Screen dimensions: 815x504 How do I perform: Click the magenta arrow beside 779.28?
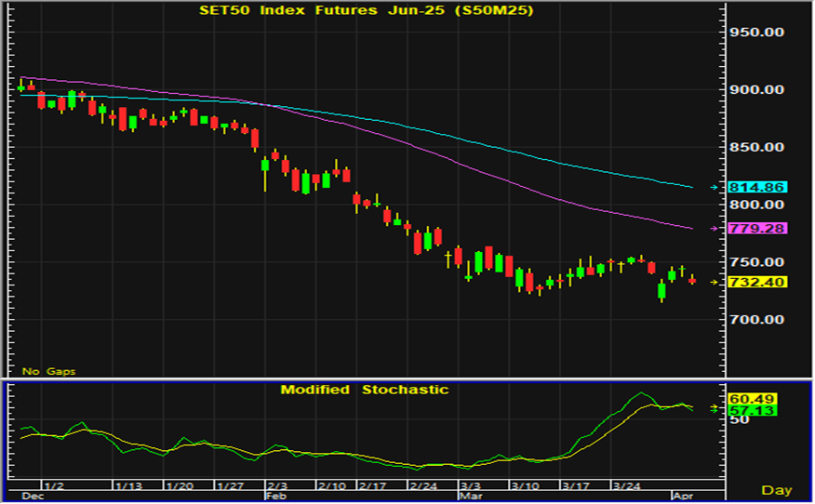point(715,228)
